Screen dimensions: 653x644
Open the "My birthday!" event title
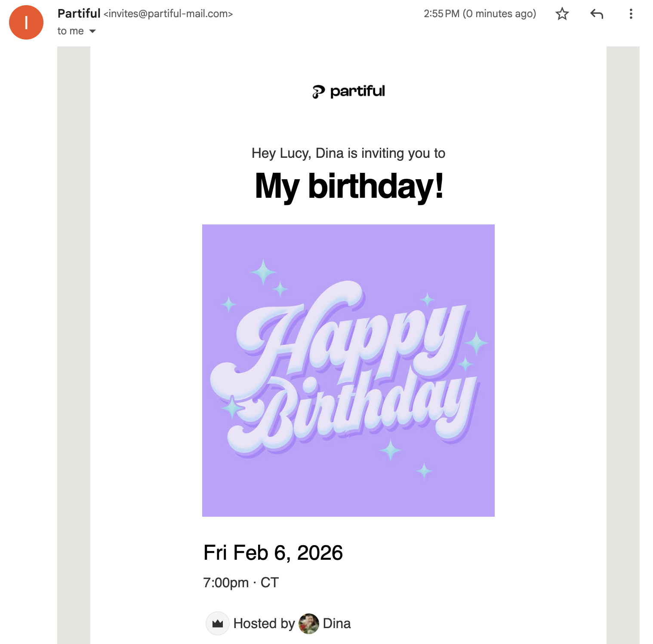coord(348,186)
